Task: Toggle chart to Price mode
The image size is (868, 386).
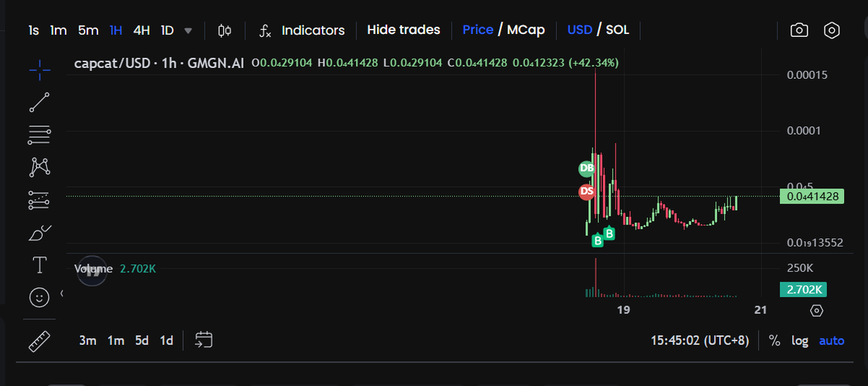Action: pyautogui.click(x=477, y=30)
